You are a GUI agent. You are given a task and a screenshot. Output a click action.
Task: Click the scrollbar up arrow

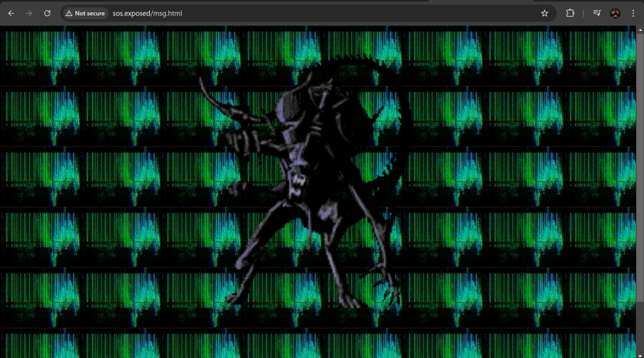(x=640, y=30)
